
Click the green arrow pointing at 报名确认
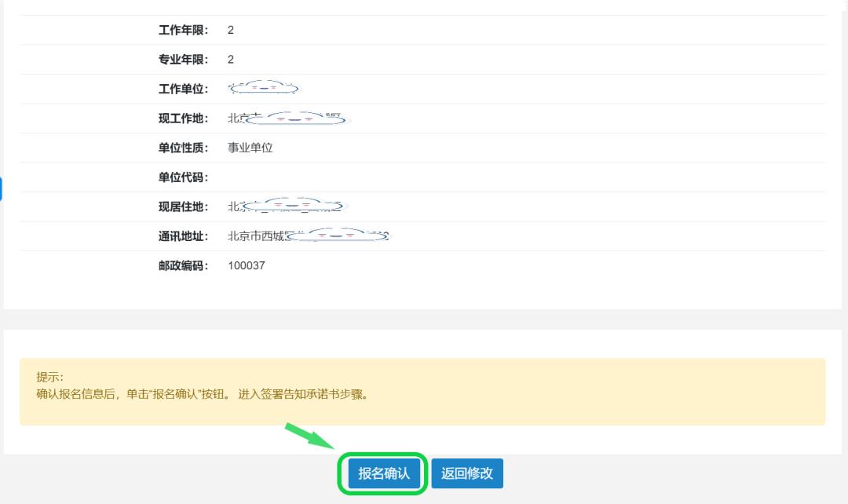[310, 436]
